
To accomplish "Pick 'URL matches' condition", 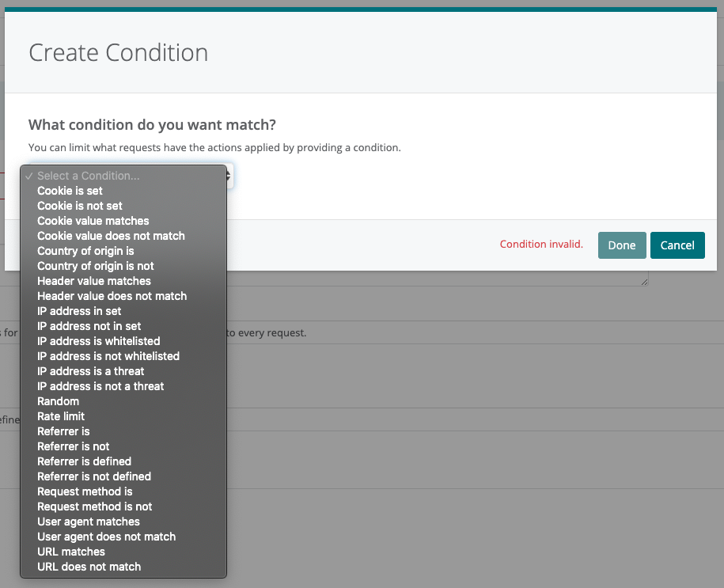I will tap(70, 552).
